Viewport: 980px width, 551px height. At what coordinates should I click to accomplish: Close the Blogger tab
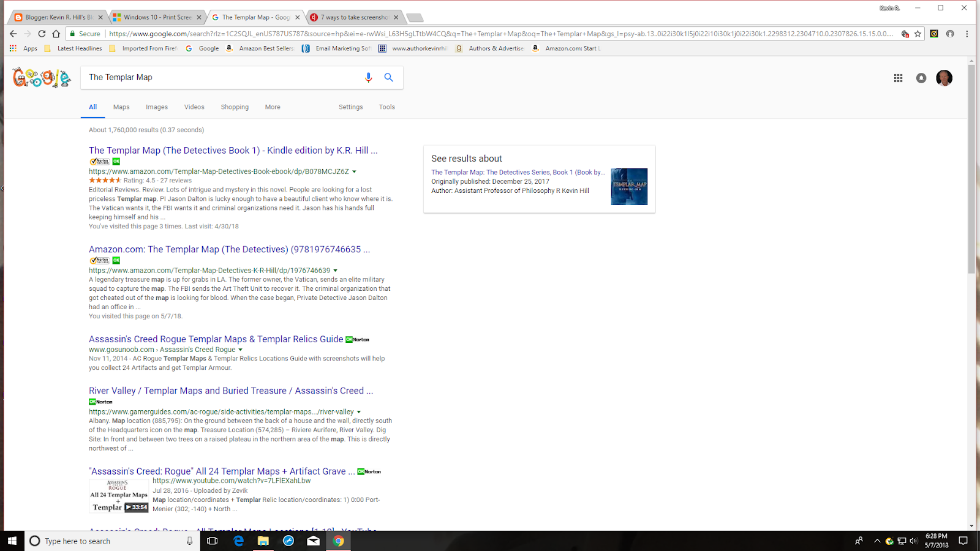coord(100,17)
